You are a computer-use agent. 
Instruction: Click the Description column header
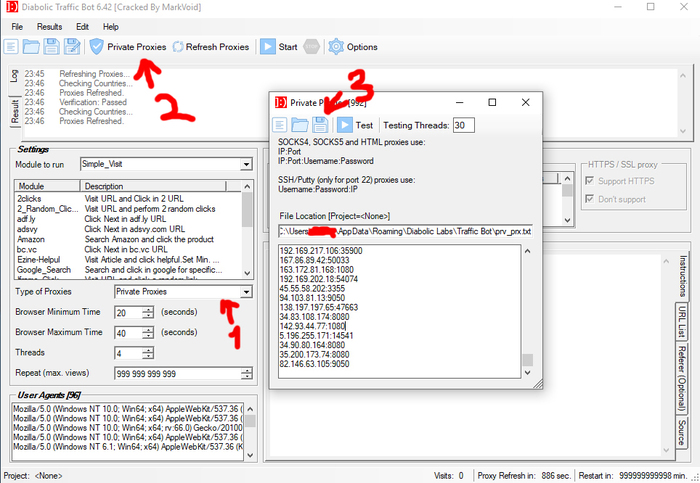(x=153, y=186)
